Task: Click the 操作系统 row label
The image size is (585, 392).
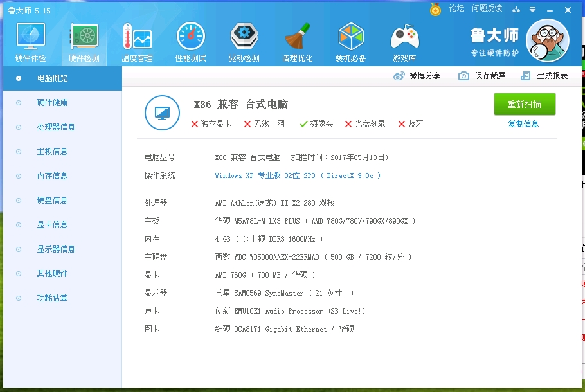Action: tap(159, 175)
